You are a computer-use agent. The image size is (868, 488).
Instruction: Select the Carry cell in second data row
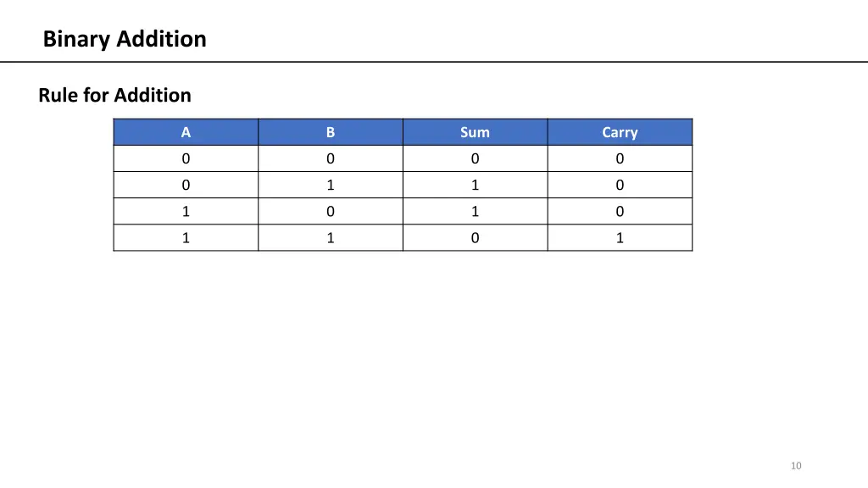click(620, 185)
